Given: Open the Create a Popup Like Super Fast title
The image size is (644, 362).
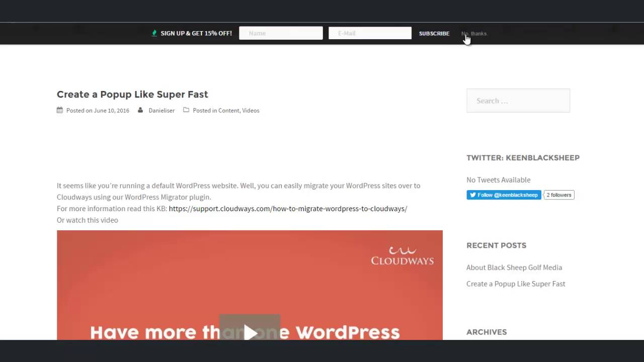Looking at the screenshot, I should point(132,94).
